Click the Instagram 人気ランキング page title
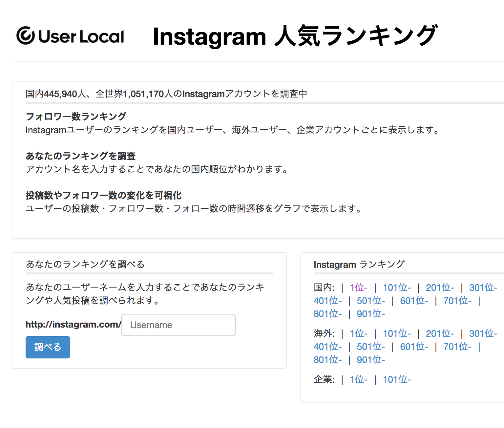 [295, 36]
